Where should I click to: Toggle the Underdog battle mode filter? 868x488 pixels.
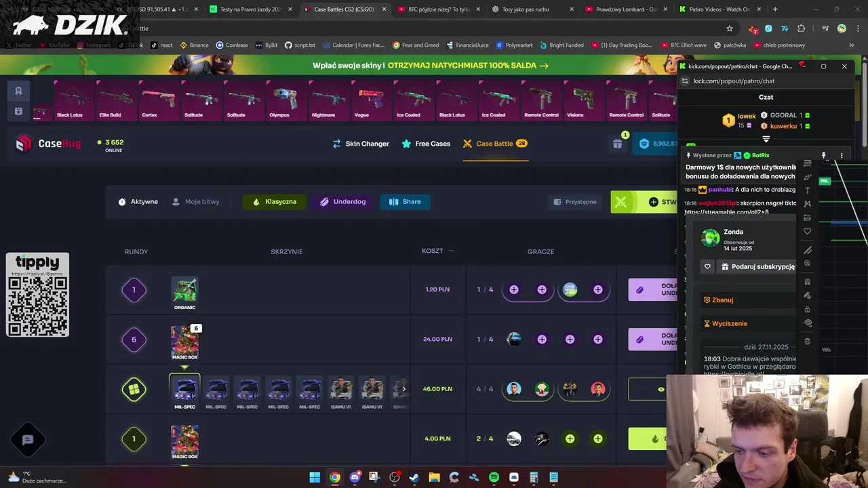(x=342, y=201)
